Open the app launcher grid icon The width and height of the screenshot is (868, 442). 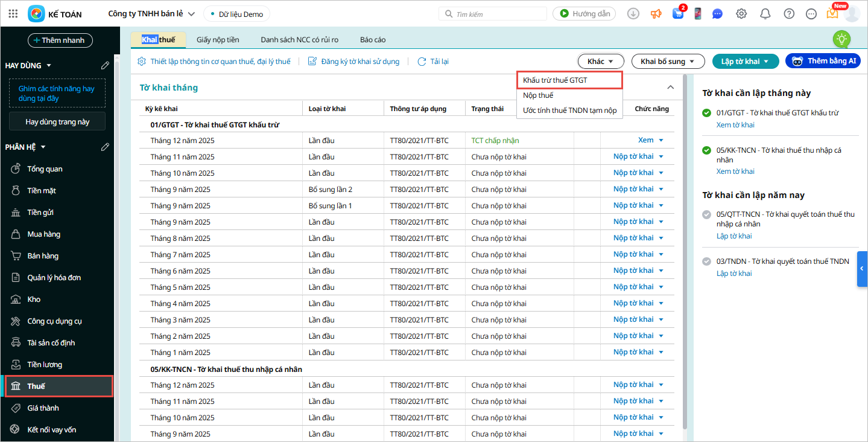click(x=13, y=13)
